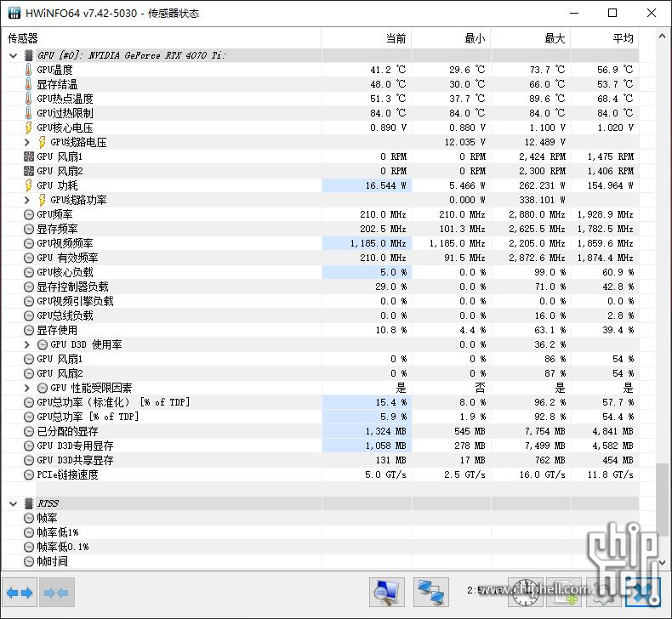Click the thermometer icon beside GPU热点温度
This screenshot has height=619, width=672.
[x=28, y=99]
